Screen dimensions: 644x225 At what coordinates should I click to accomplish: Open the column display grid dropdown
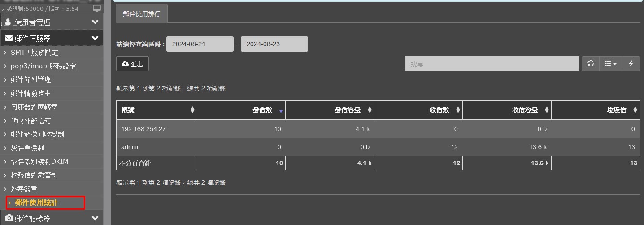[x=610, y=64]
